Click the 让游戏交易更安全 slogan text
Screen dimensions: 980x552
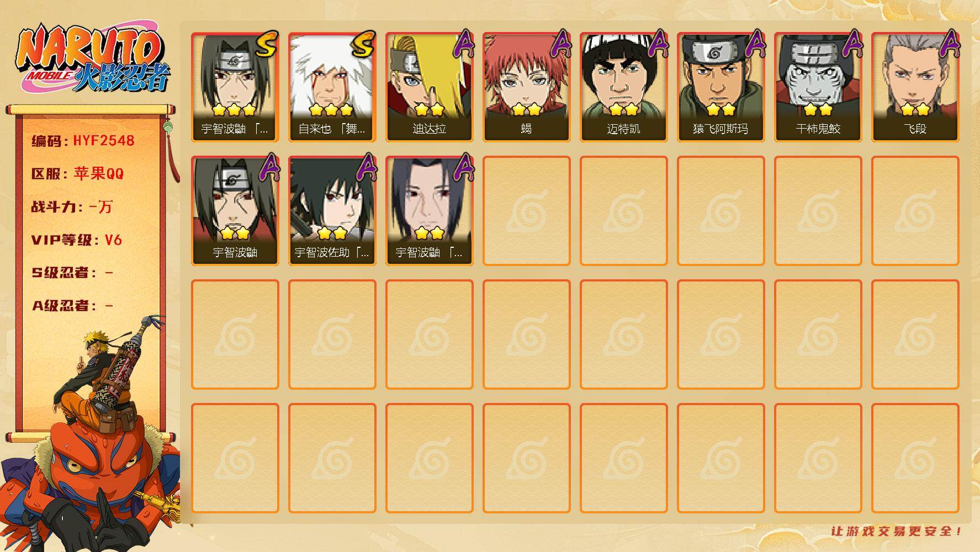897,531
